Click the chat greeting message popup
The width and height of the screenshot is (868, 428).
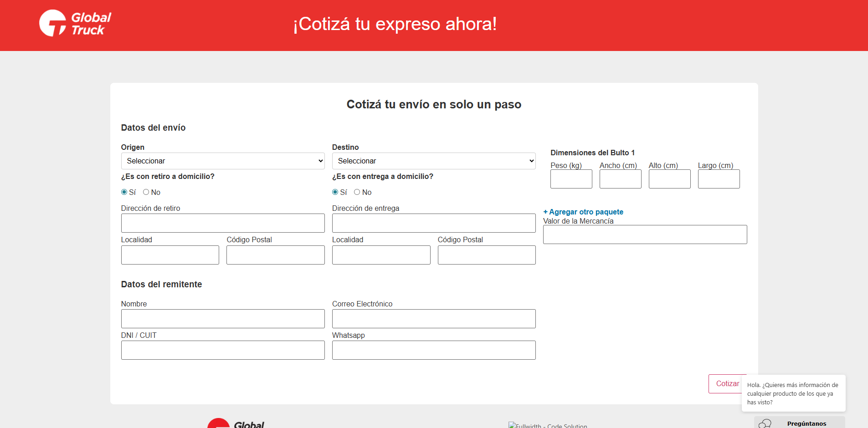point(793,393)
